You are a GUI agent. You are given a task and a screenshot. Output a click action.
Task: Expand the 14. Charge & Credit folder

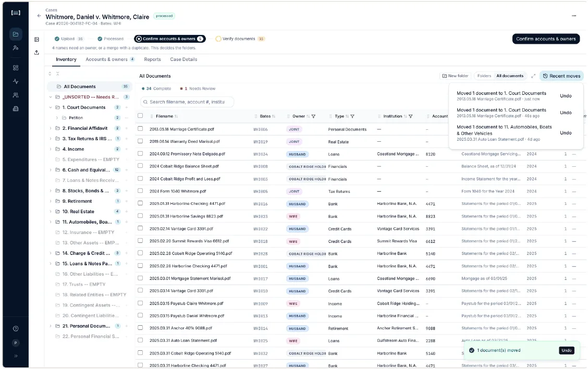tap(51, 253)
